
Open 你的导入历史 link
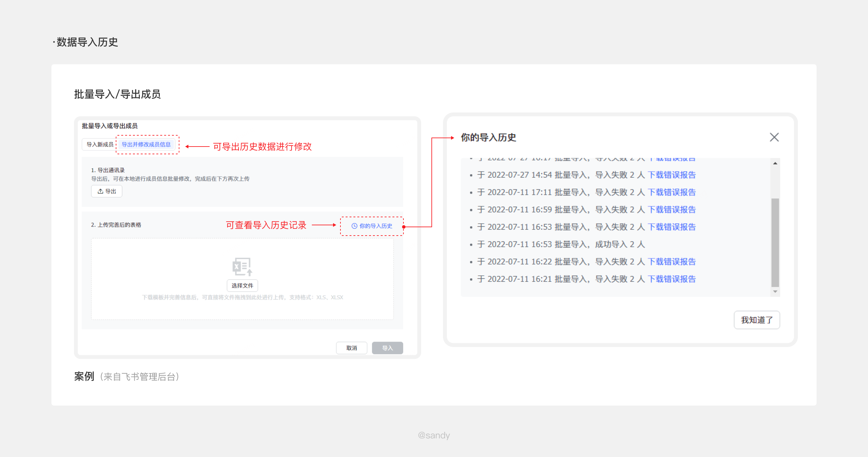coord(372,226)
